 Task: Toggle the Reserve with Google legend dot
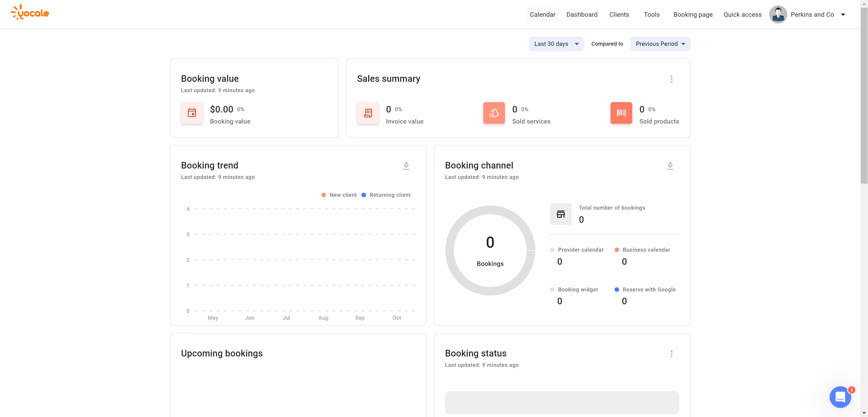pos(617,290)
